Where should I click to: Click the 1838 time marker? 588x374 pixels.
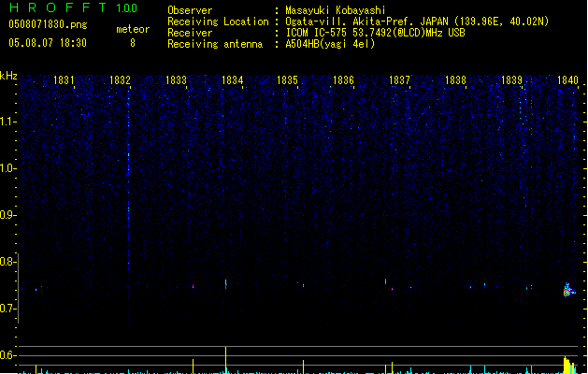[x=455, y=80]
